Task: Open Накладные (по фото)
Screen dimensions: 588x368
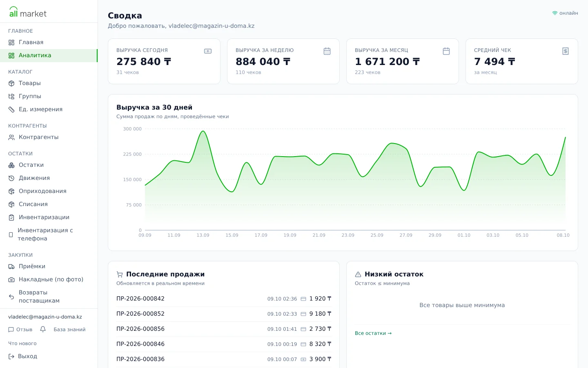Action: [49, 280]
